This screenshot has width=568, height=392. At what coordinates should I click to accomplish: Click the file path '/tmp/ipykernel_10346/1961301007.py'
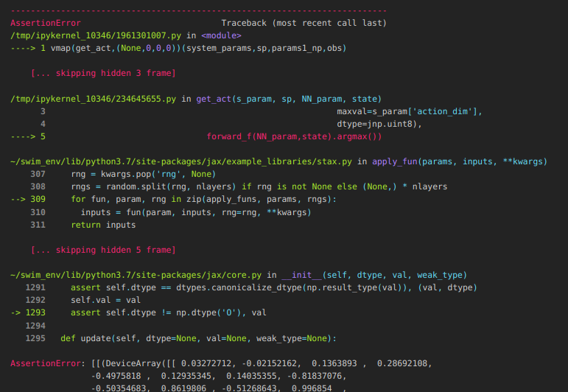pos(96,35)
